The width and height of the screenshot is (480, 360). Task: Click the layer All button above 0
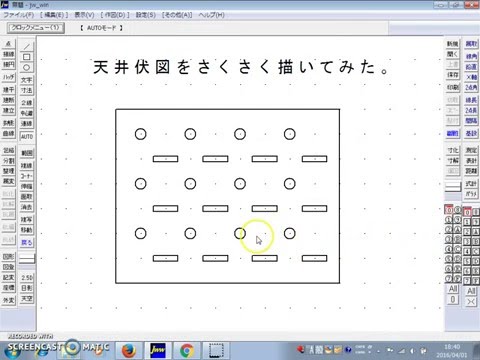453,289
